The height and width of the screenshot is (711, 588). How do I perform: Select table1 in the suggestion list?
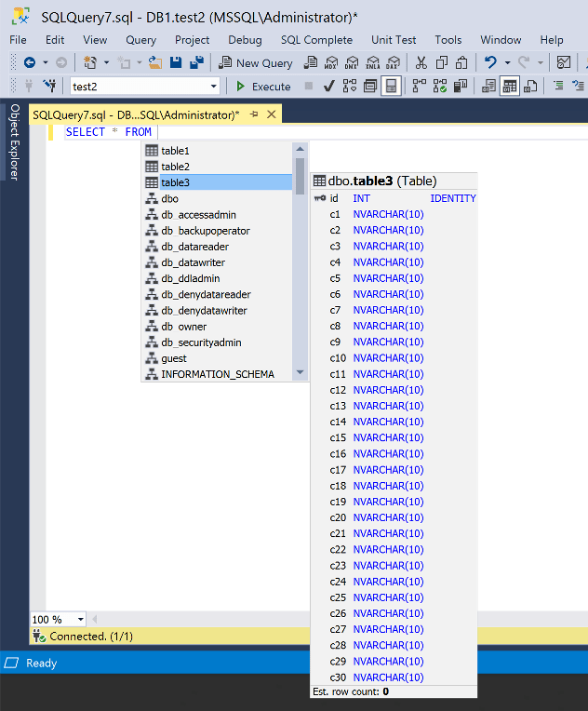click(x=218, y=151)
